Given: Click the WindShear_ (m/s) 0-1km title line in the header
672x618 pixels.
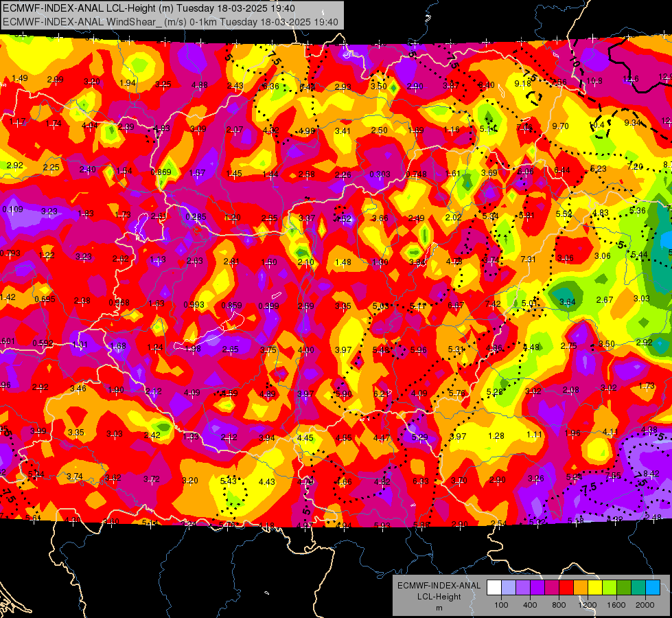Looking at the screenshot, I should (x=170, y=22).
